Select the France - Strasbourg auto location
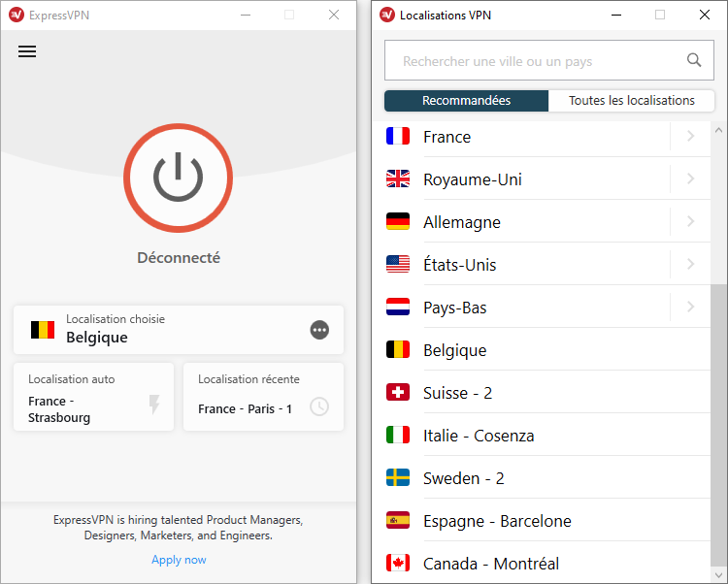Screen dimensions: 728x584 pos(94,397)
